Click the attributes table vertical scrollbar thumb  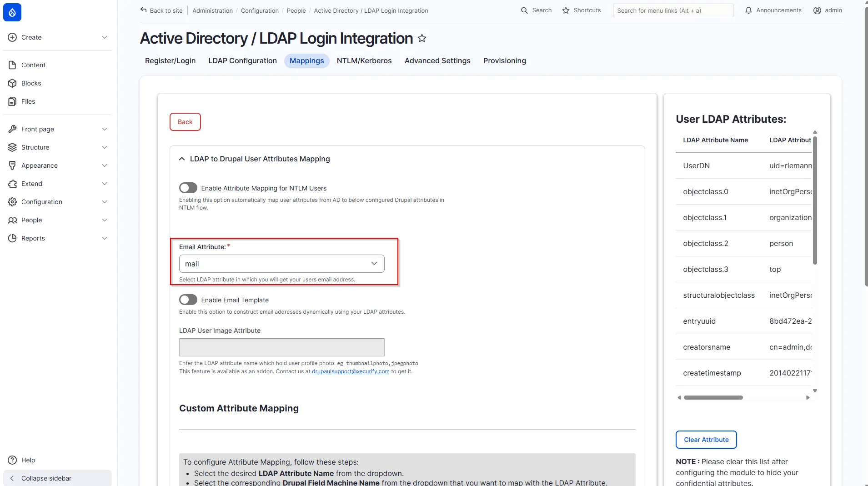pyautogui.click(x=815, y=200)
